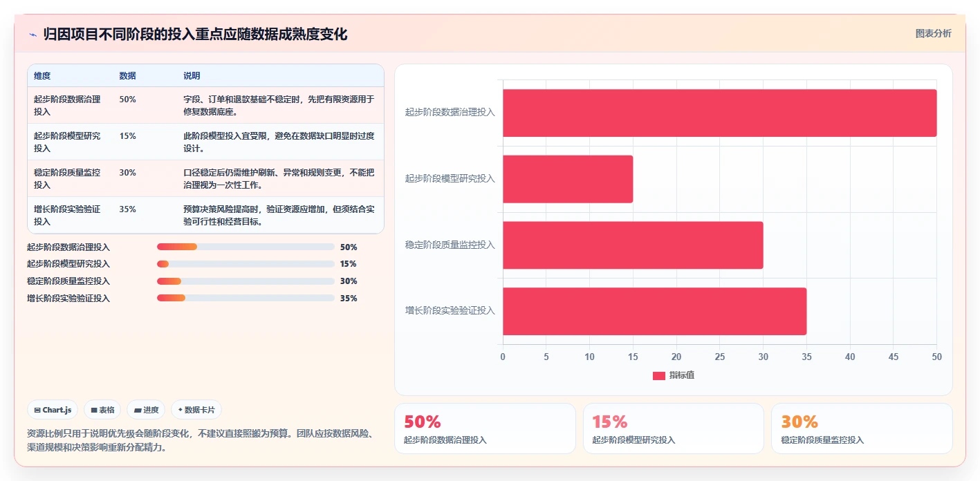This screenshot has width=980, height=481.
Task: Click the description starting 此阶段模型投入宜受限
Action: click(279, 142)
